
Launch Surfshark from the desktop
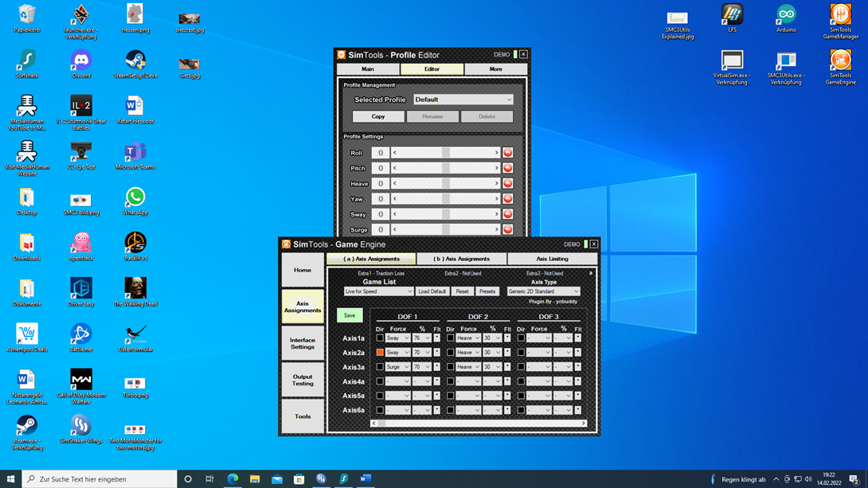click(26, 64)
